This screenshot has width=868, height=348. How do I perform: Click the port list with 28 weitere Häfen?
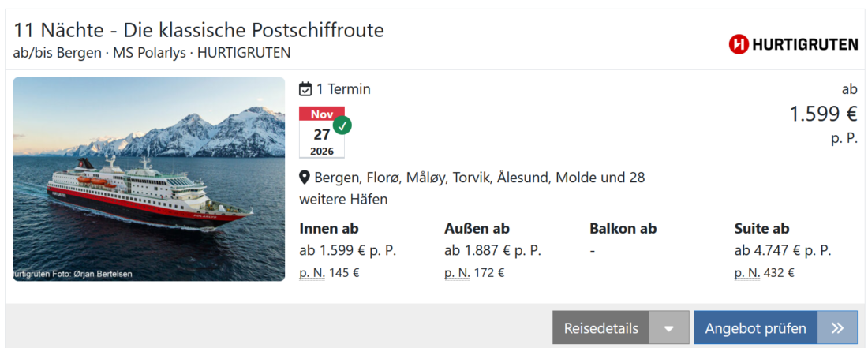[472, 188]
